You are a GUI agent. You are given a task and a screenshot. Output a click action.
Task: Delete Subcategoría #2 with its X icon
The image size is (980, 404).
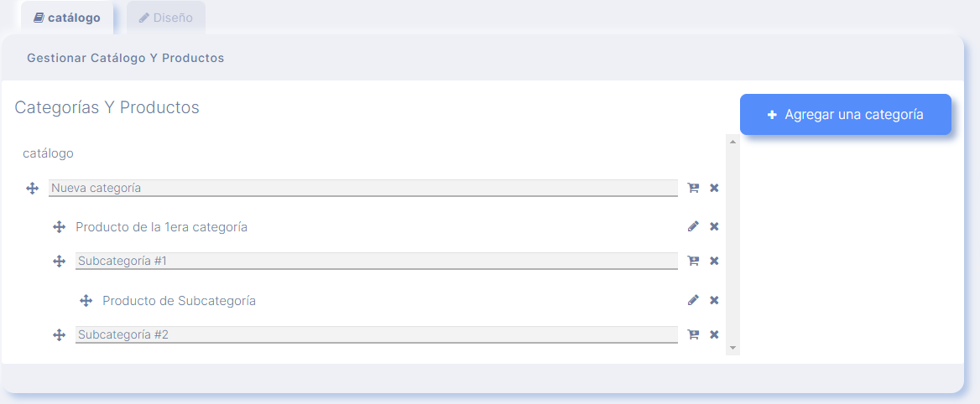point(714,334)
